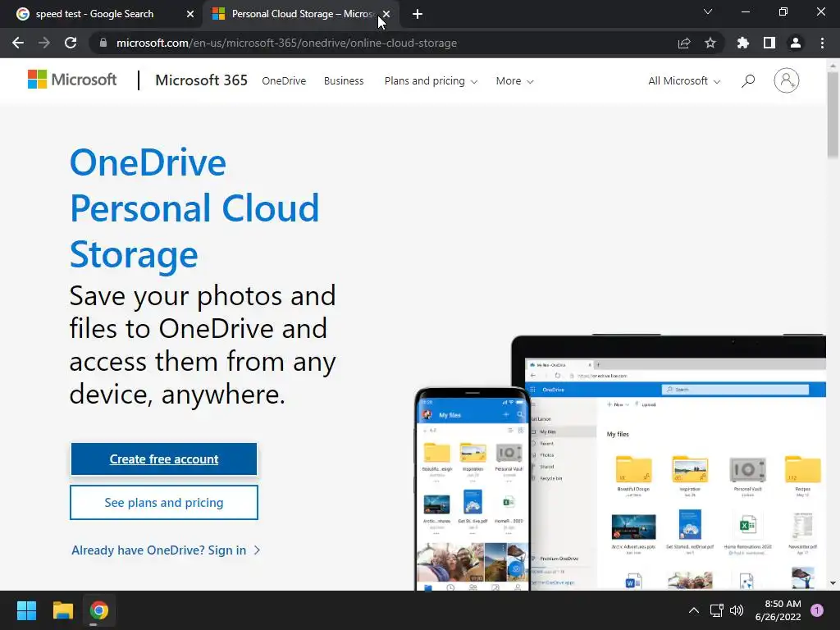Show hidden system tray icons
Viewport: 840px width, 630px height.
click(693, 610)
